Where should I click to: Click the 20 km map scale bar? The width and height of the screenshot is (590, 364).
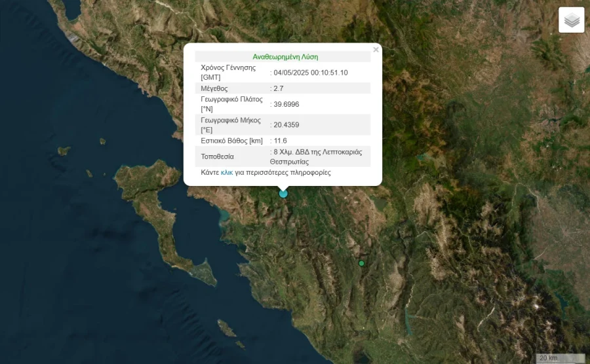click(x=560, y=358)
